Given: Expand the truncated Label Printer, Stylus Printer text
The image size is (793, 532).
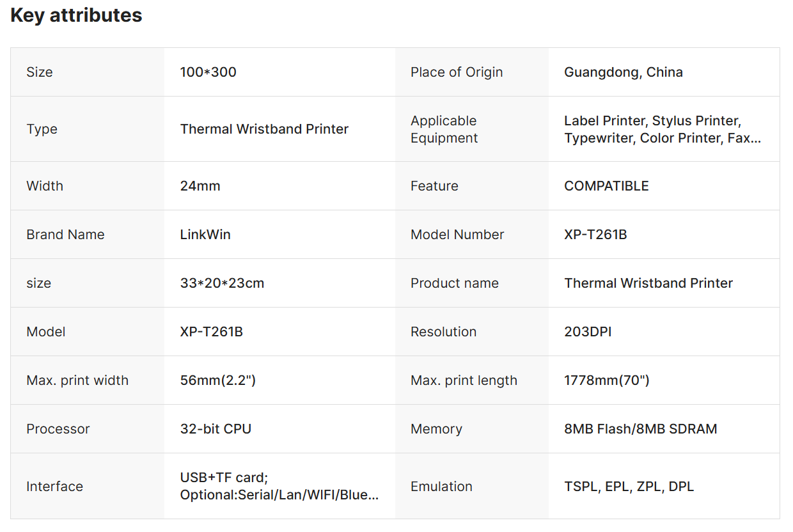Looking at the screenshot, I should [663, 129].
